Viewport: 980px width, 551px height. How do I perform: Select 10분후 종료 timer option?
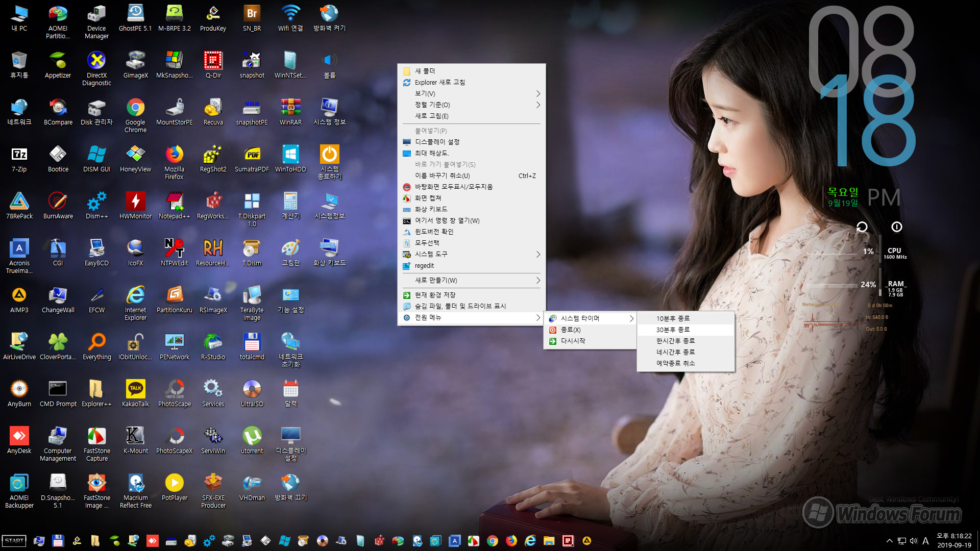[x=685, y=318]
